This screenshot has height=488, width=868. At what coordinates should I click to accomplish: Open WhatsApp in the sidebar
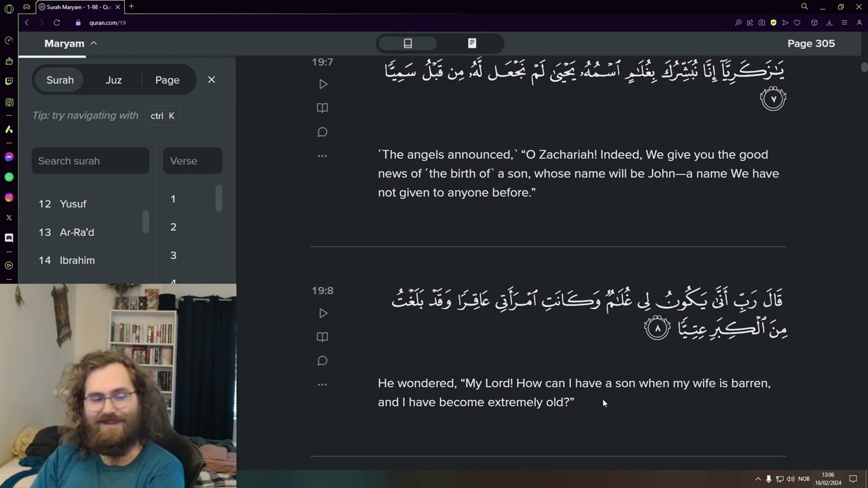[x=9, y=177]
